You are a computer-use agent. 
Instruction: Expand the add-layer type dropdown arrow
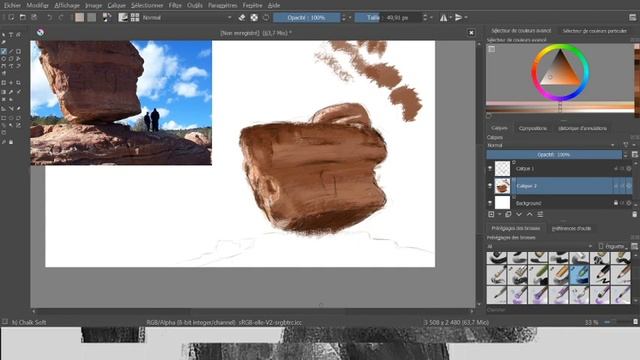[500, 214]
